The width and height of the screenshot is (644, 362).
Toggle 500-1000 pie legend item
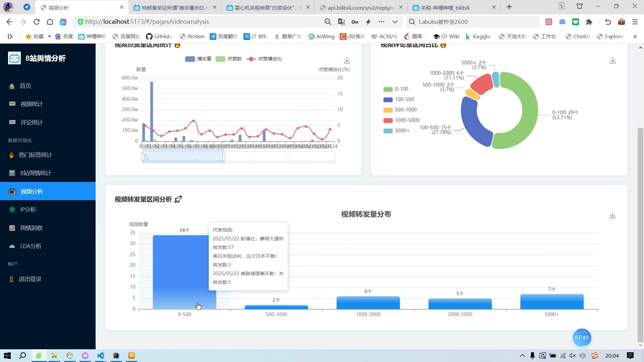[400, 110]
